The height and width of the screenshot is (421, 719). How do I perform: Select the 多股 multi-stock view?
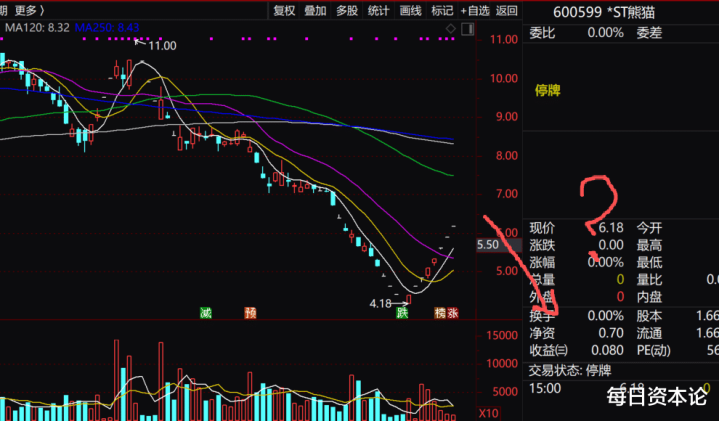(x=347, y=11)
